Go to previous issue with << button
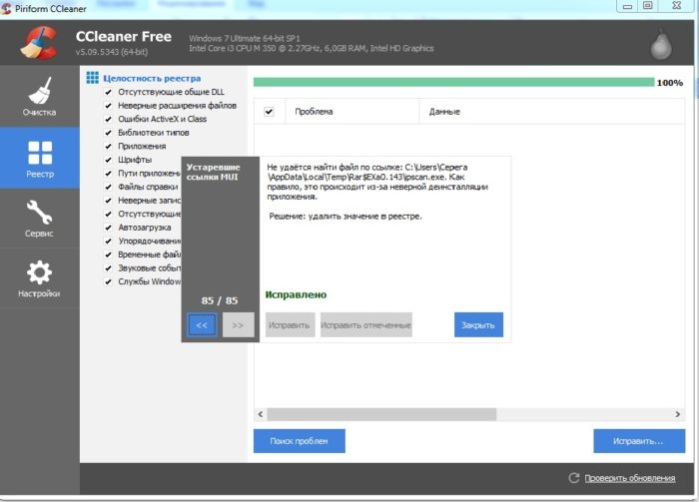The image size is (699, 502). pos(202,325)
